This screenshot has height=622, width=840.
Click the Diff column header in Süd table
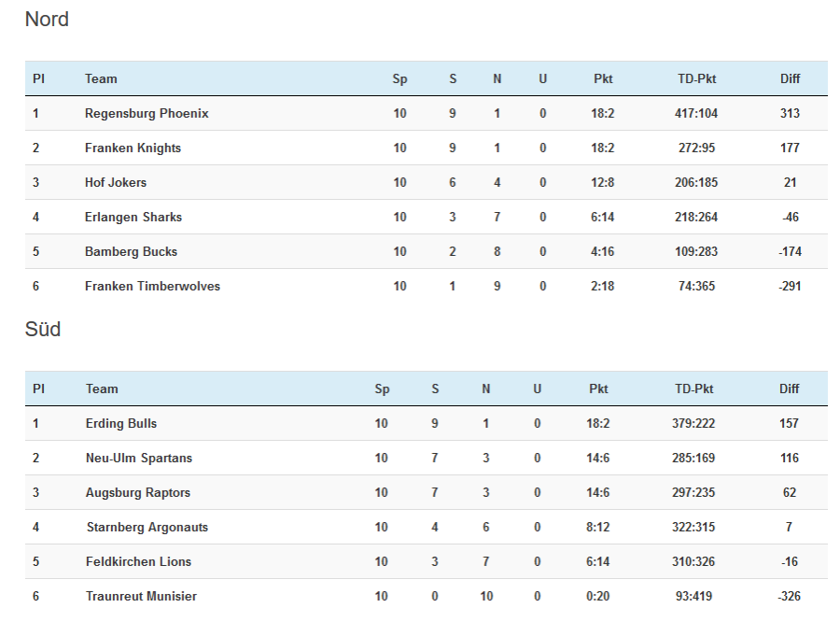click(790, 389)
